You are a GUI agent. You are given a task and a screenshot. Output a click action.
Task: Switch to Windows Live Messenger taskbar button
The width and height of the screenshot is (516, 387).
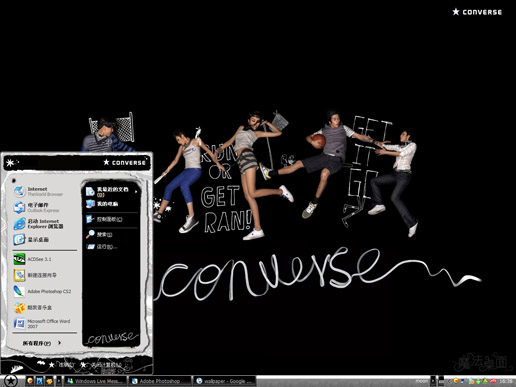click(x=96, y=381)
